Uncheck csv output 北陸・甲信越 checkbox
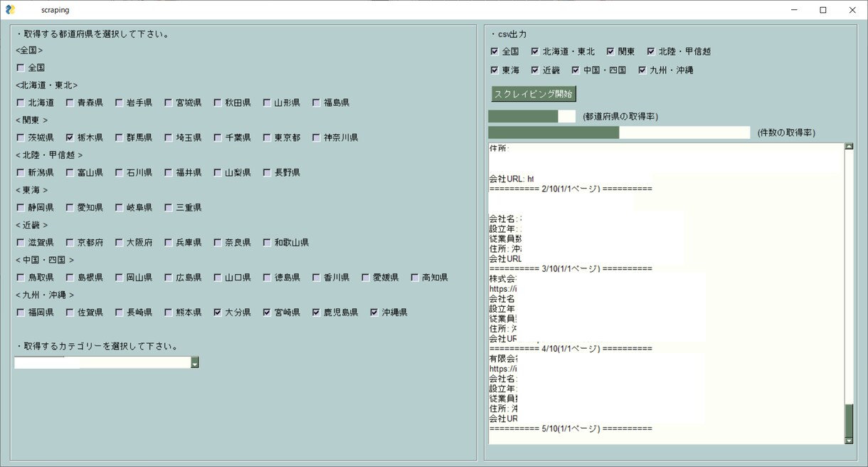Viewport: 868px width, 467px height. click(x=651, y=51)
